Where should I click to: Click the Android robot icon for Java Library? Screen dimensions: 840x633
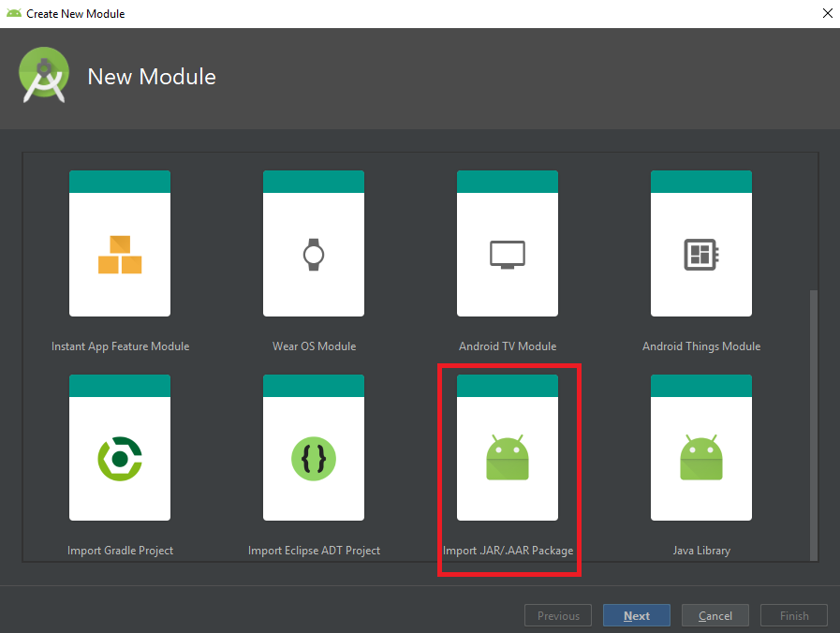coord(701,458)
